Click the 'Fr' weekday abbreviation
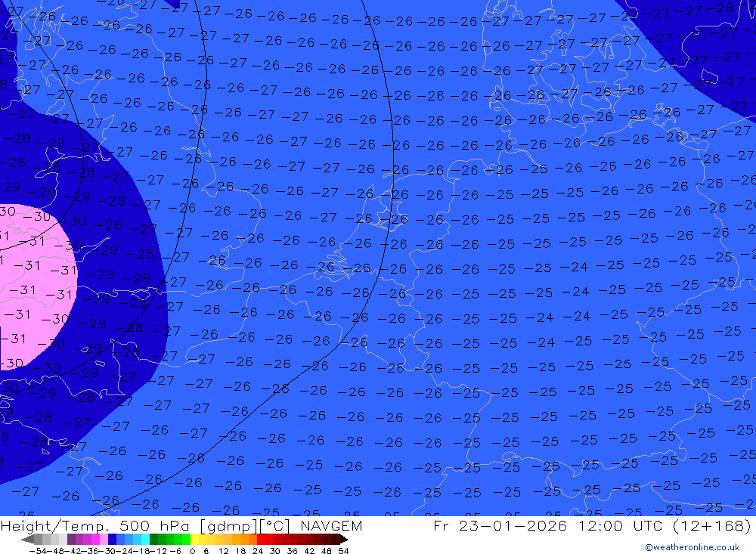This screenshot has height=554, width=756. tap(442, 525)
